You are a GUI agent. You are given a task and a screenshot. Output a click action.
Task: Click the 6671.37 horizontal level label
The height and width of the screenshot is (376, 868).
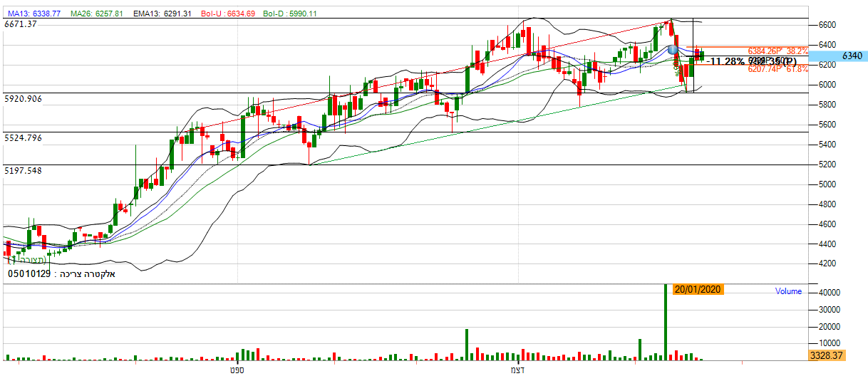tap(21, 24)
